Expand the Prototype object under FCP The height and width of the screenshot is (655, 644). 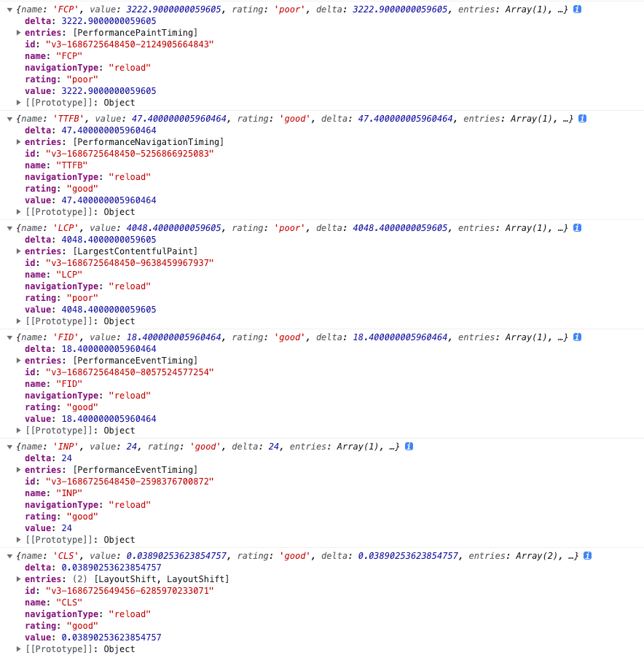(19, 103)
